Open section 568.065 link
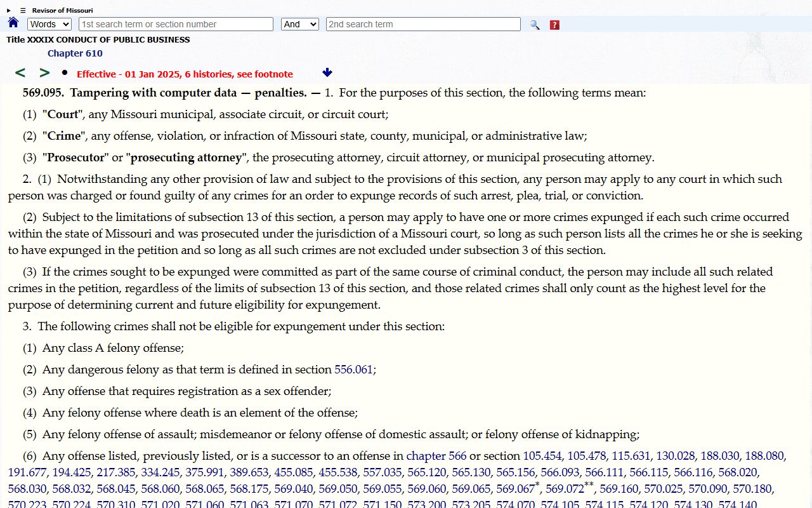The height and width of the screenshot is (508, 812). coord(205,489)
